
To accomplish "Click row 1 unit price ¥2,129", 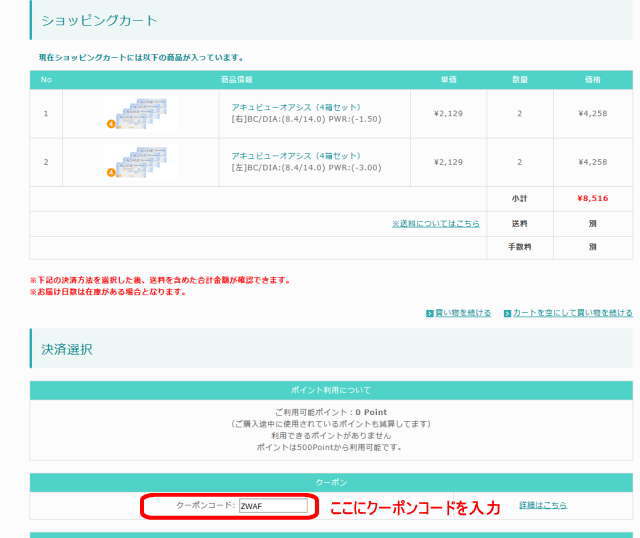I will coord(448,113).
